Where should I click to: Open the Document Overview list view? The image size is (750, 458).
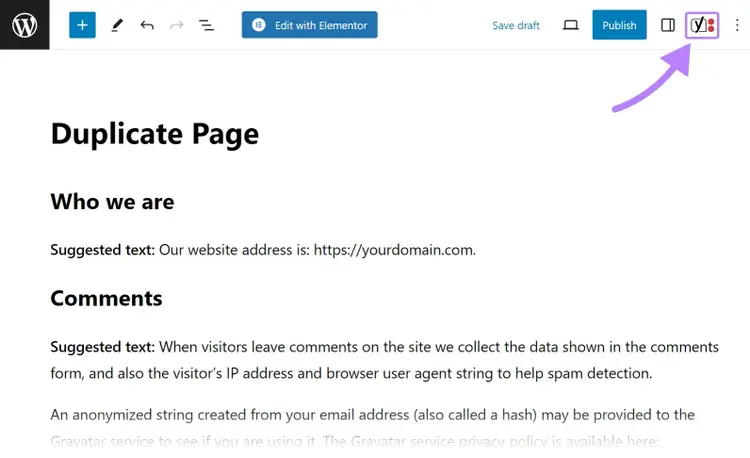click(206, 25)
